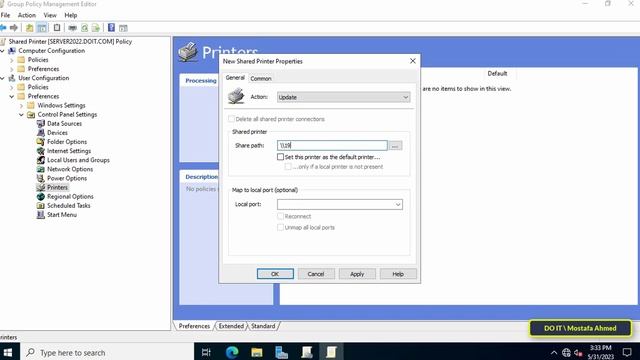
Task: Click the Export List toolbar icon
Action: click(96, 28)
